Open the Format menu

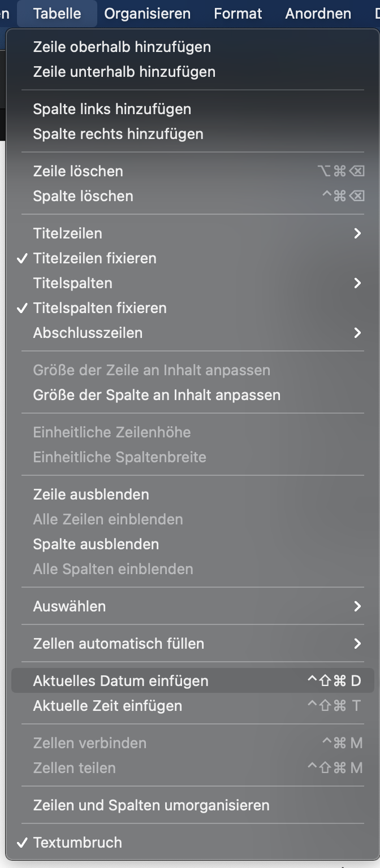click(x=238, y=14)
